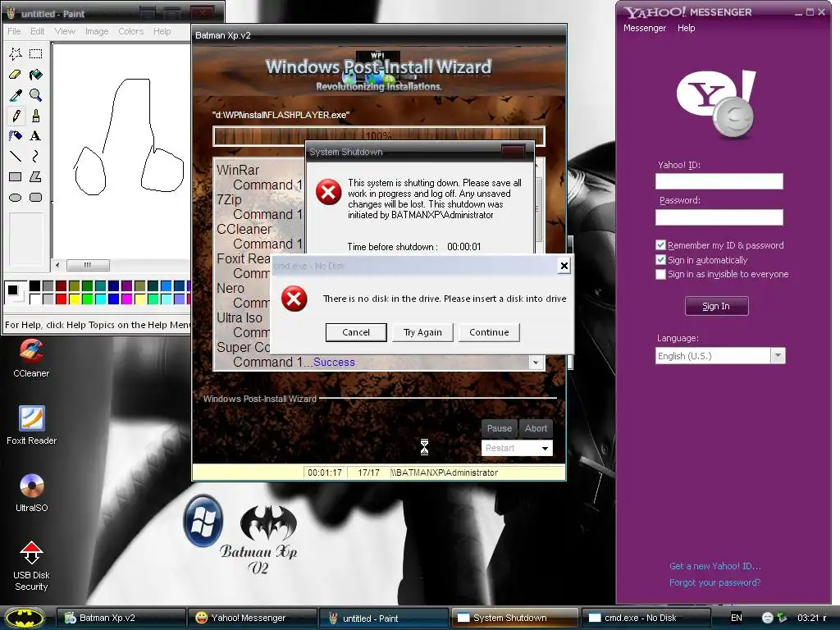The height and width of the screenshot is (630, 840).
Task: Pick the Line tool in Paint
Action: (16, 156)
